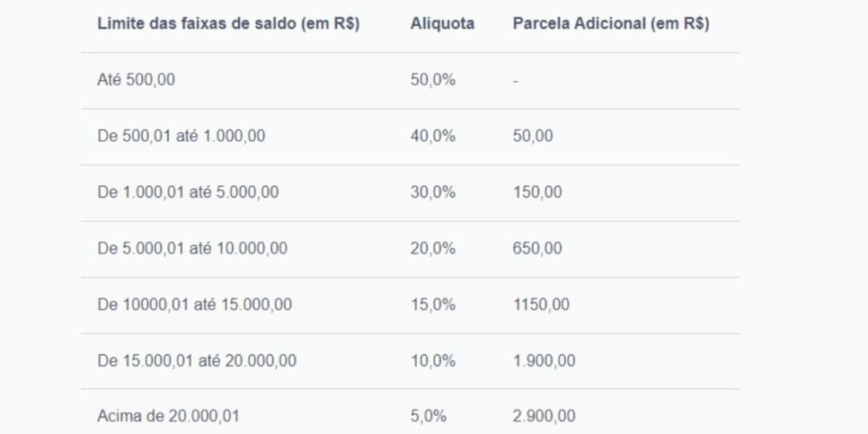Screen dimensions: 868x434
Task: Click the 650,00 parcela adicional value
Action: pyautogui.click(x=537, y=249)
